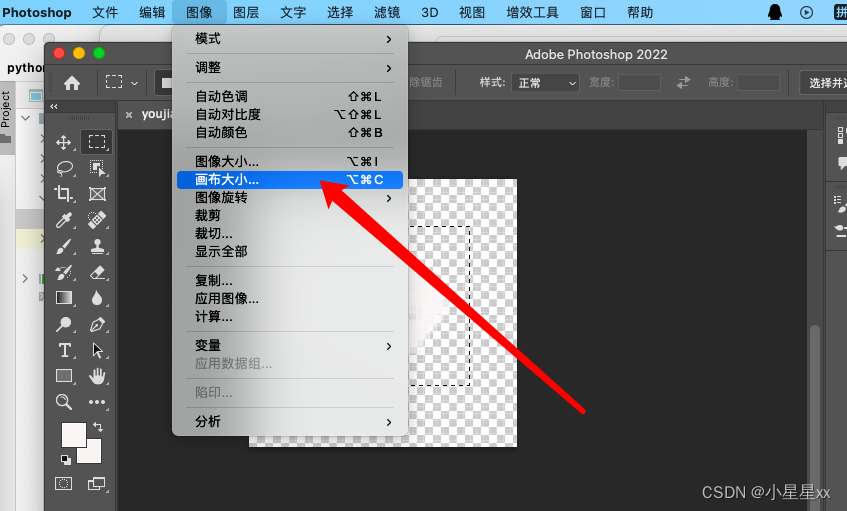Screen dimensions: 847x511
Task: Click the 高度 input field
Action: [758, 83]
